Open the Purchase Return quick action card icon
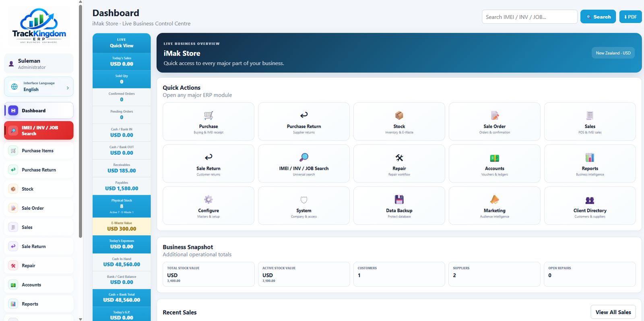 coord(304,115)
